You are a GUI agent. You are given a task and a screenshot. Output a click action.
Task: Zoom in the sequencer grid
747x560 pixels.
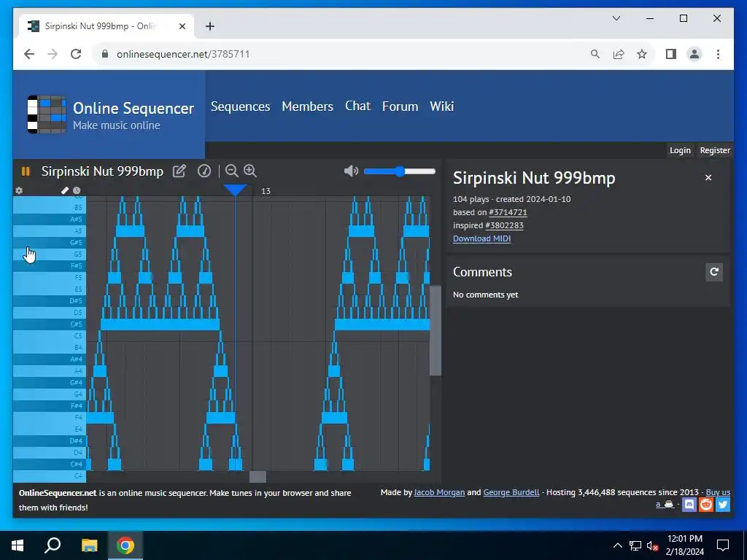coord(250,171)
